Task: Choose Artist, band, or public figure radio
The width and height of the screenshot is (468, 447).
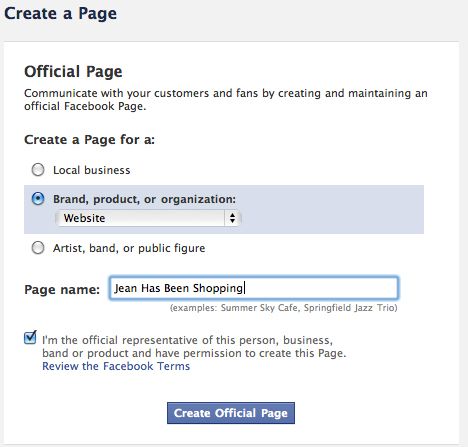Action: tap(38, 248)
